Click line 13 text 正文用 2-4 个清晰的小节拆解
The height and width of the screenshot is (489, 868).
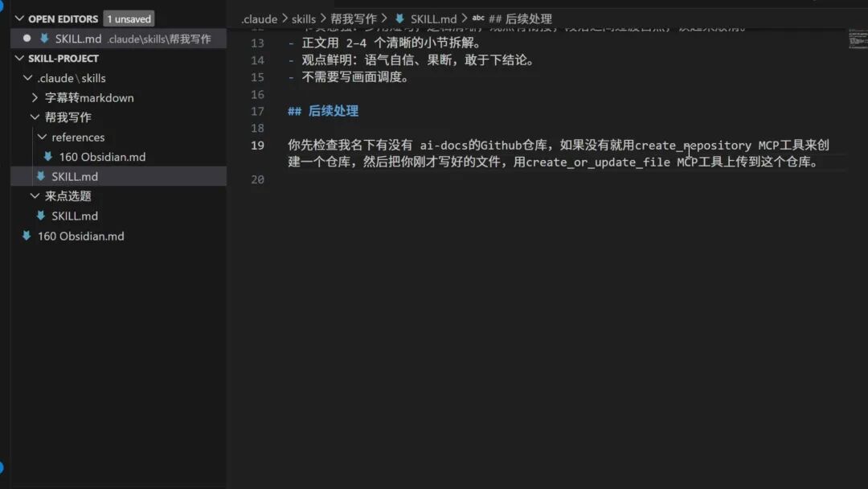click(x=391, y=43)
